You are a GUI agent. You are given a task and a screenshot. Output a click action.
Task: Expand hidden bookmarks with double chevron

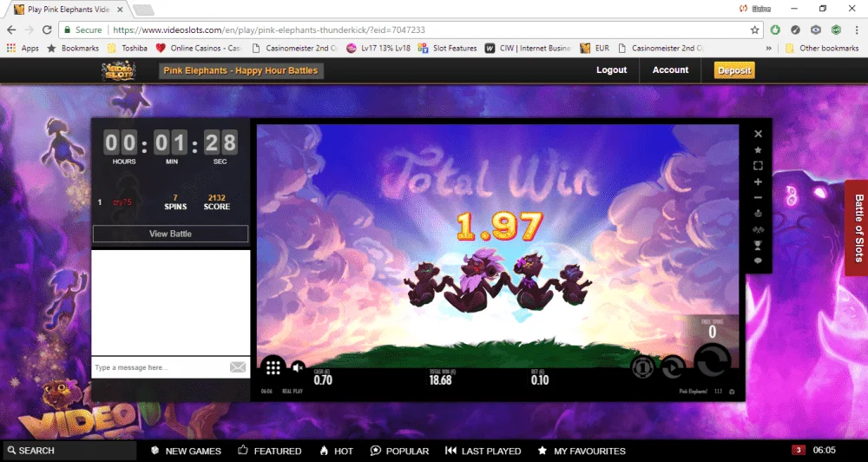[768, 48]
